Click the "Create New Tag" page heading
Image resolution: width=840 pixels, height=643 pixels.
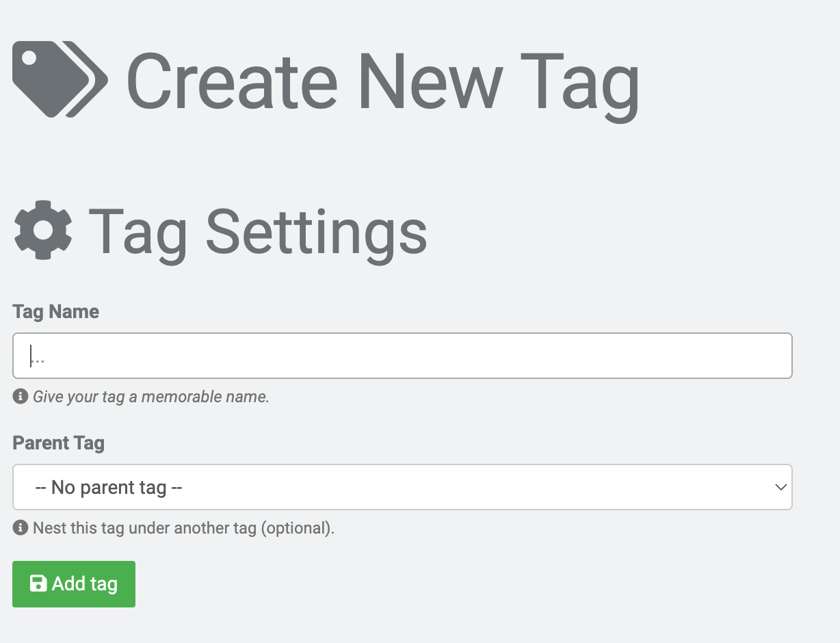[383, 81]
